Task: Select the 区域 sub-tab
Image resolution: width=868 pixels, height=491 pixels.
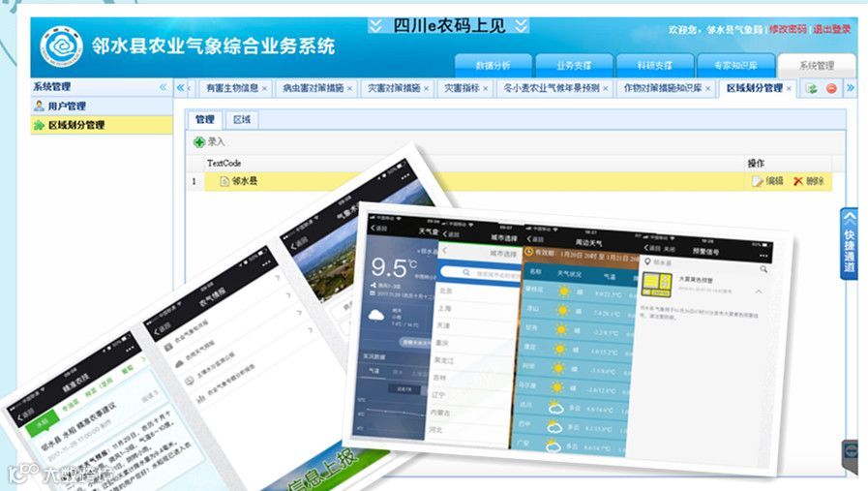Action: pyautogui.click(x=242, y=120)
